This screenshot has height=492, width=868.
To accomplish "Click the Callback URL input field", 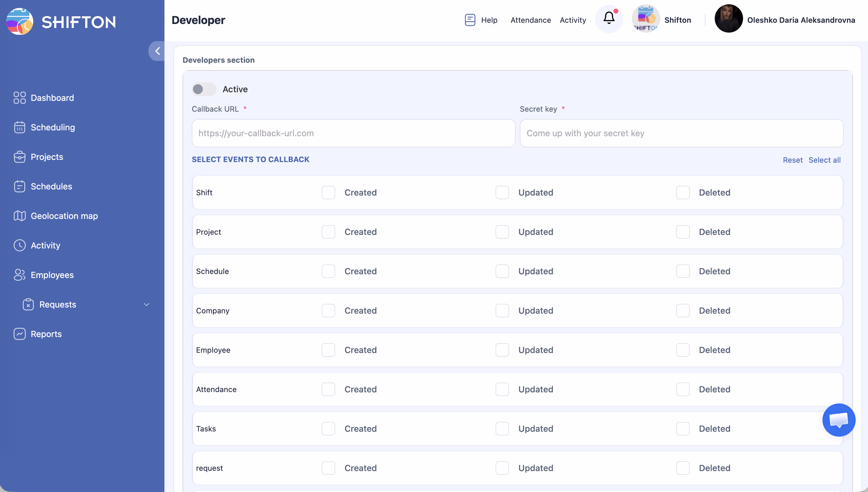I will tap(353, 133).
